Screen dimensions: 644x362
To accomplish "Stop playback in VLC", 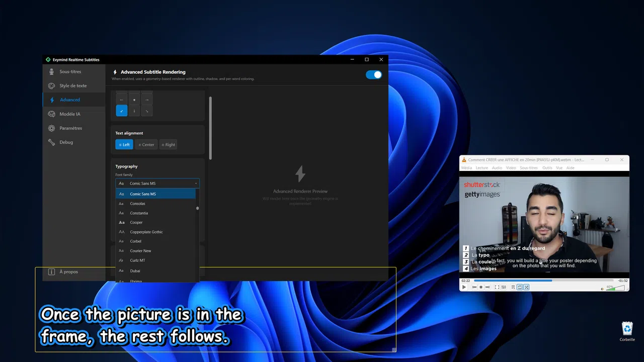I will point(481,287).
